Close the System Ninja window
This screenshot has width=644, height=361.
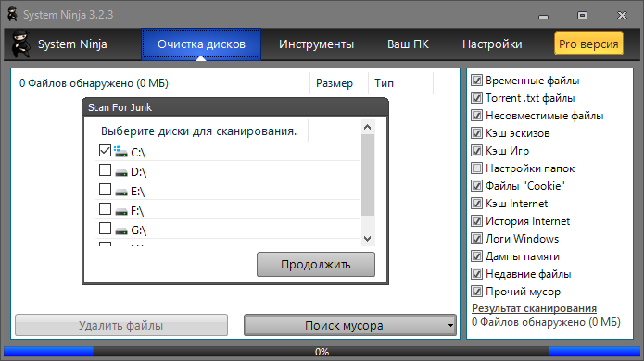pyautogui.click(x=623, y=16)
